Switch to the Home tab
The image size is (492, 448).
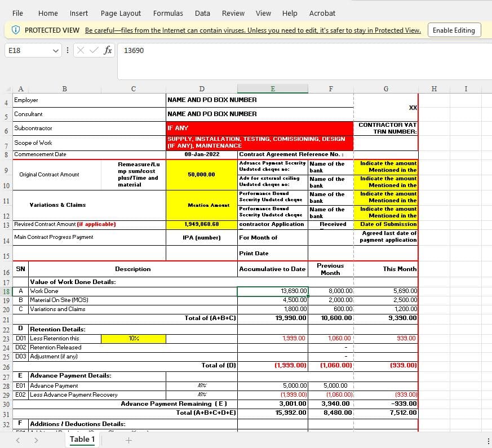(48, 13)
